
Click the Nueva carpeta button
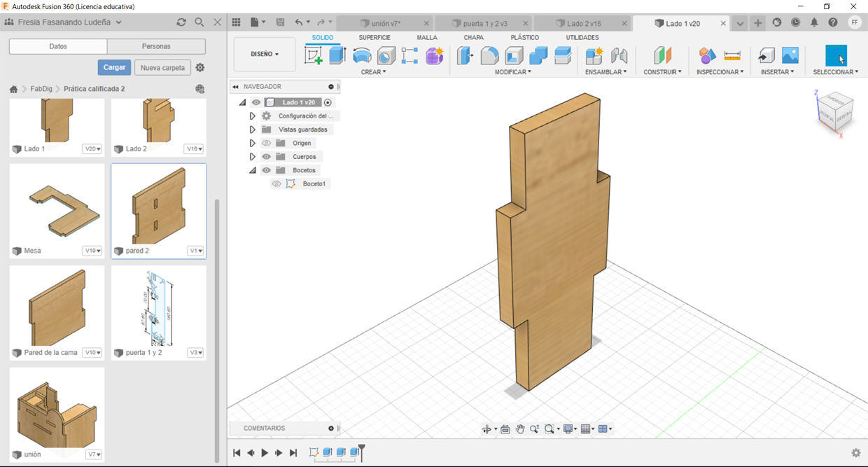[162, 68]
